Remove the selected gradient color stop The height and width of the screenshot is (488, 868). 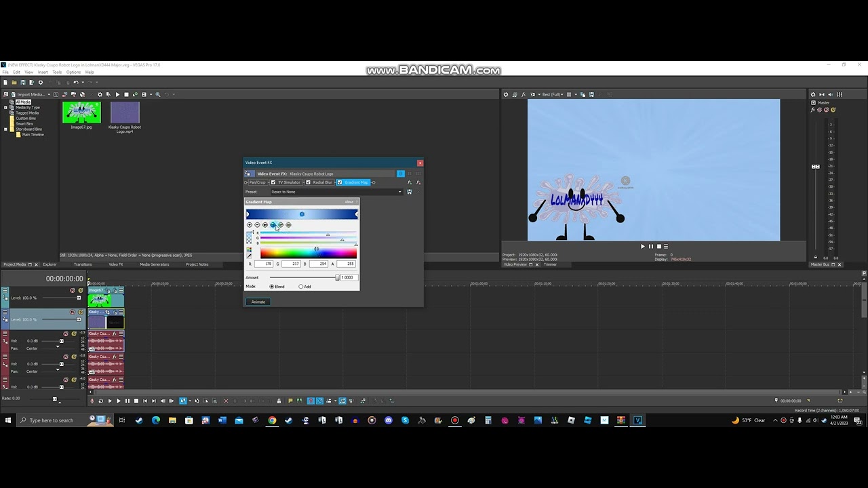[257, 225]
